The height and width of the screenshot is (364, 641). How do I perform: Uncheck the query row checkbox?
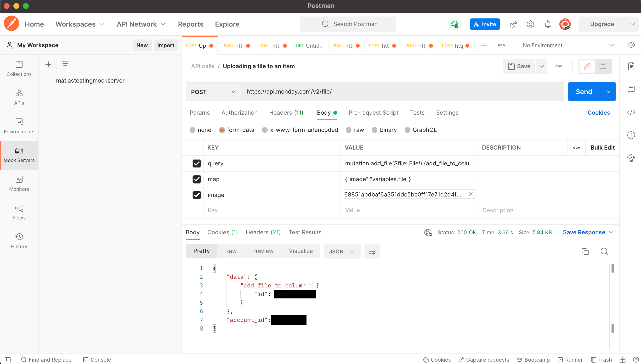[197, 163]
